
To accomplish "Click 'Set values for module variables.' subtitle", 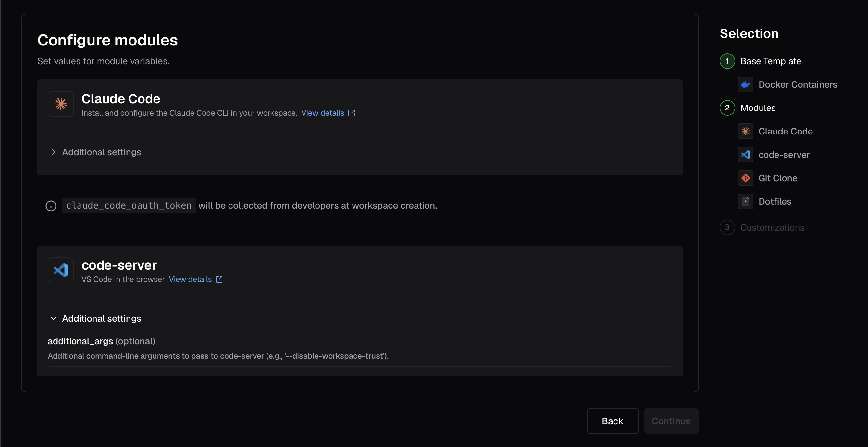I will click(104, 61).
